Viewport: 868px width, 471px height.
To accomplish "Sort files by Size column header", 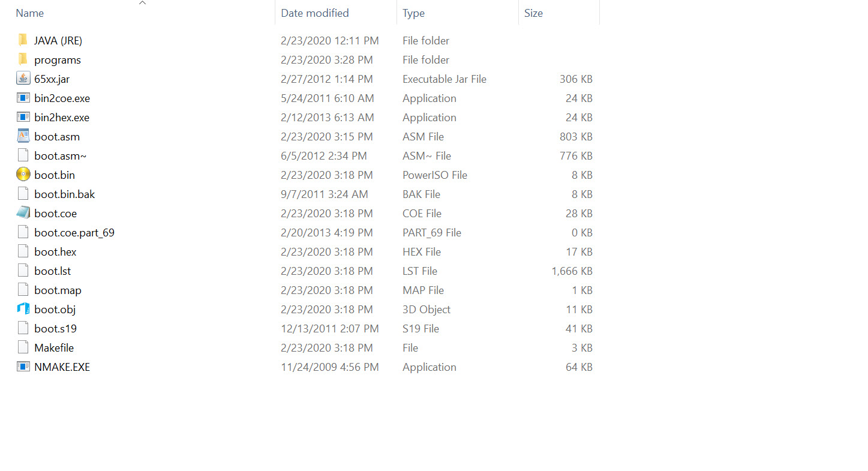I will point(533,13).
